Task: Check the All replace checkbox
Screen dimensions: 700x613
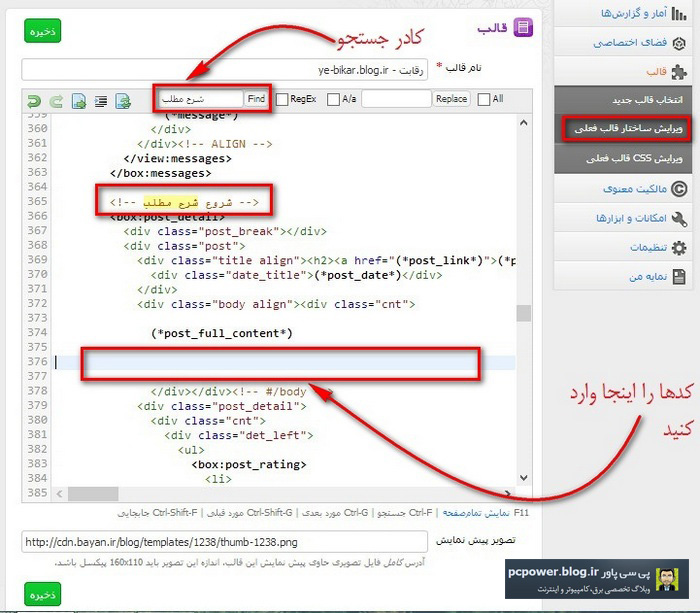Action: pos(483,99)
